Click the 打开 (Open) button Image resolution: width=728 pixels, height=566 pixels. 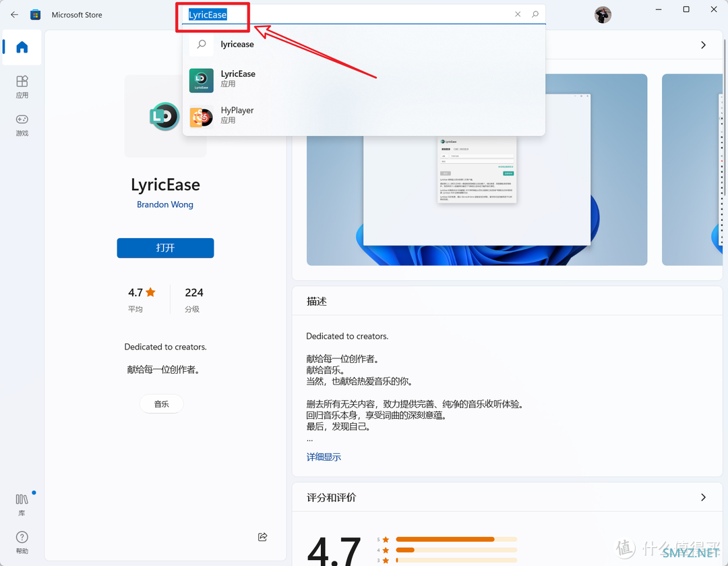pos(165,248)
